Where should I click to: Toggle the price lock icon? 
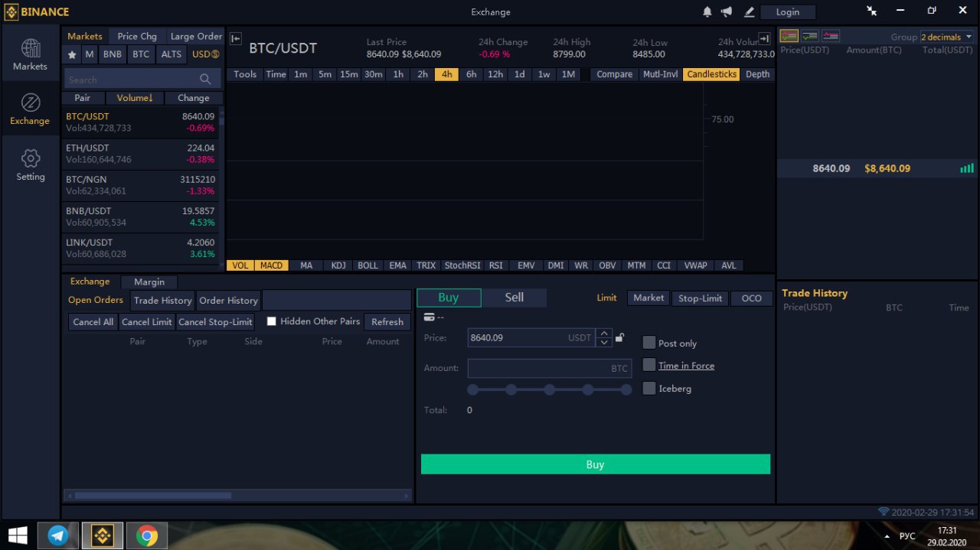(x=620, y=337)
